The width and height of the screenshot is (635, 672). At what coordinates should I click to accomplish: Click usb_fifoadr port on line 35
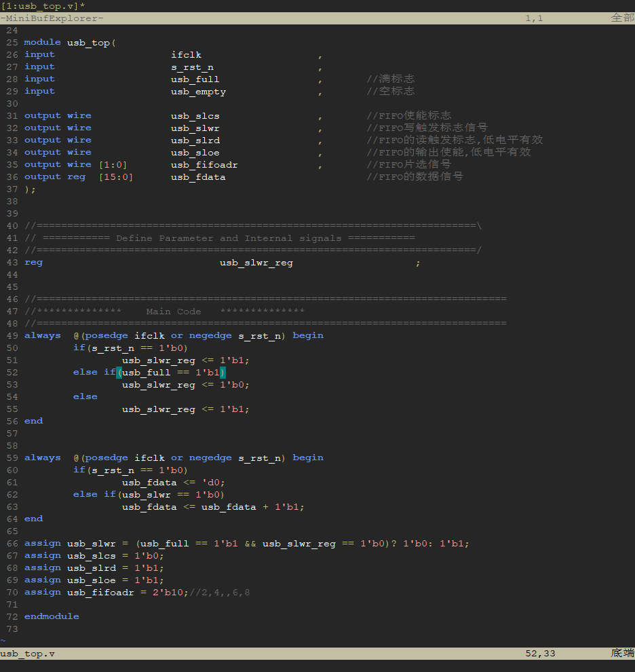click(204, 165)
